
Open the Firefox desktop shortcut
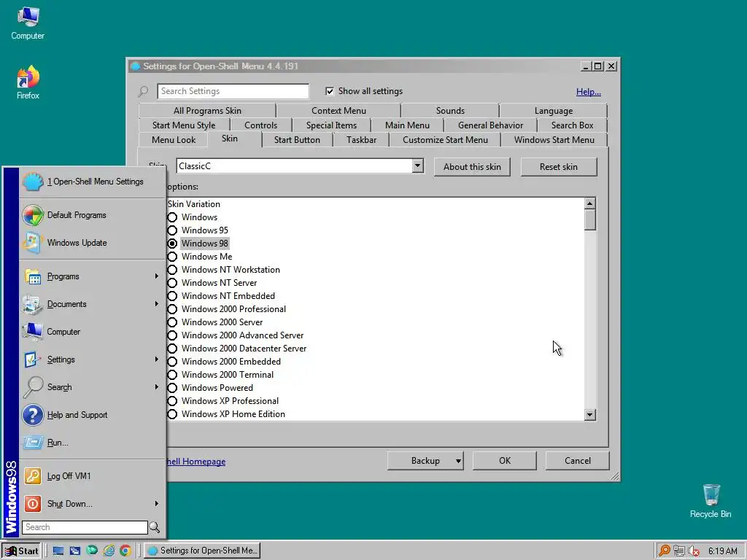(28, 82)
